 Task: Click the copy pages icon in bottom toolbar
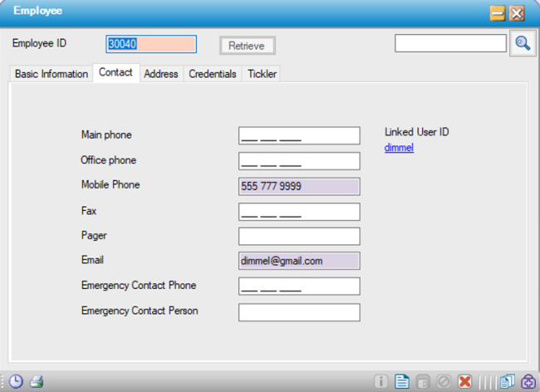(x=508, y=382)
